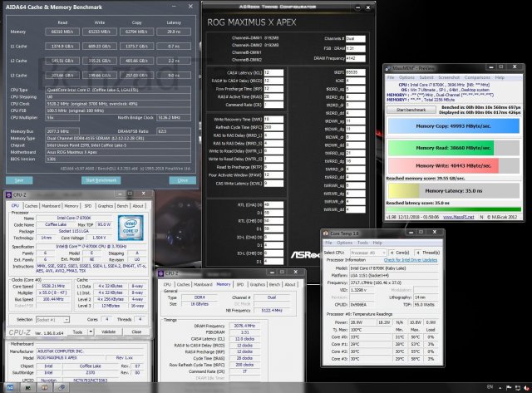
Task: Click Command Rate (CR) field in Timing Configurator
Action: click(273, 105)
